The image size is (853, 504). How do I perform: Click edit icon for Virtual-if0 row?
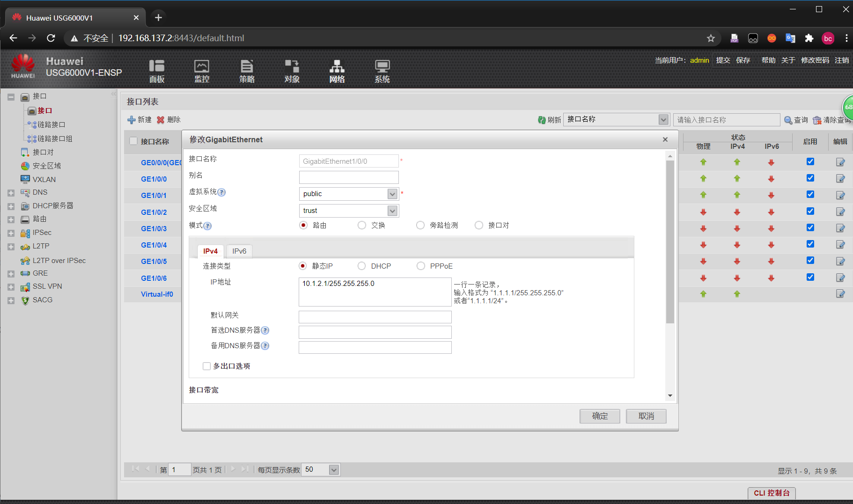pyautogui.click(x=840, y=294)
